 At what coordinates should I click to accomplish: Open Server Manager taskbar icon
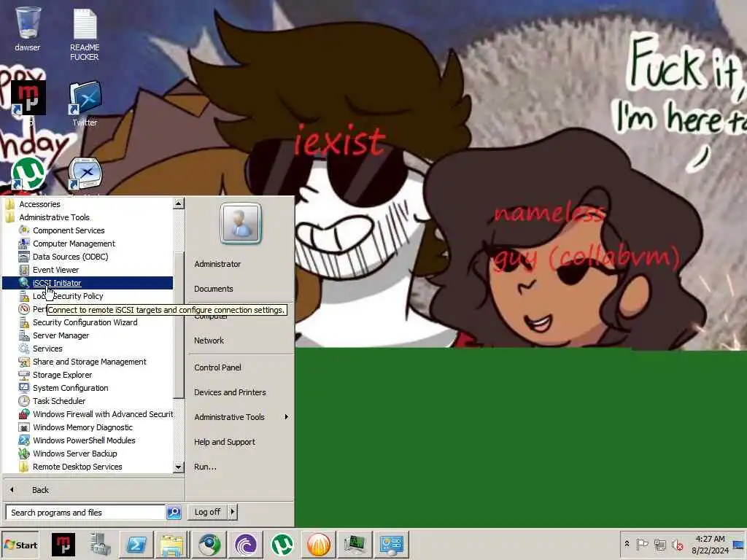[100, 545]
